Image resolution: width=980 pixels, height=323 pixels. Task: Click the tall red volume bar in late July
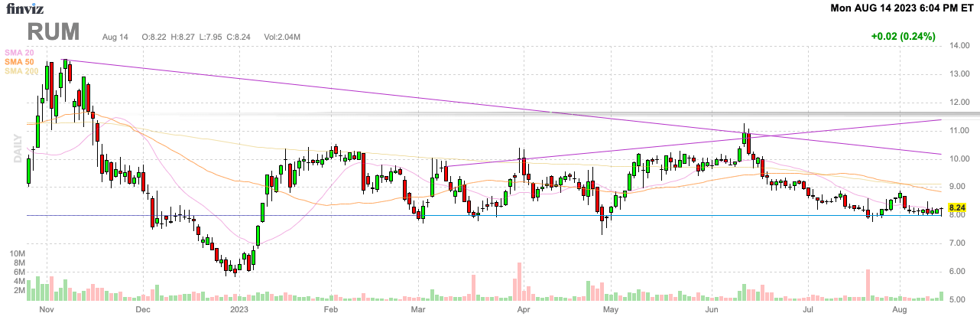pyautogui.click(x=868, y=285)
